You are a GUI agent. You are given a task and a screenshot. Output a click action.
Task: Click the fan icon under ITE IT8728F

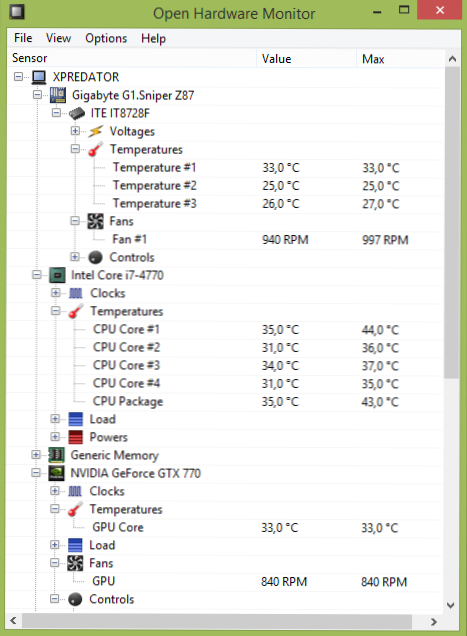[95, 221]
